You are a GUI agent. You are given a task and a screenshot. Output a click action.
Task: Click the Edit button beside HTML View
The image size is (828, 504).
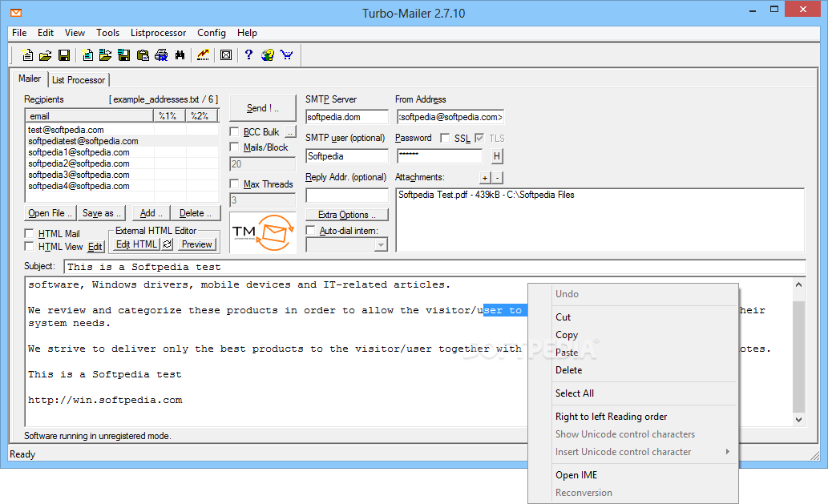tap(95, 247)
